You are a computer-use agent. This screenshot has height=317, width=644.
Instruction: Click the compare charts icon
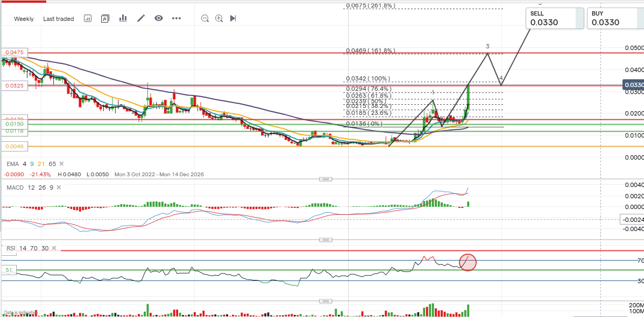[x=105, y=18]
